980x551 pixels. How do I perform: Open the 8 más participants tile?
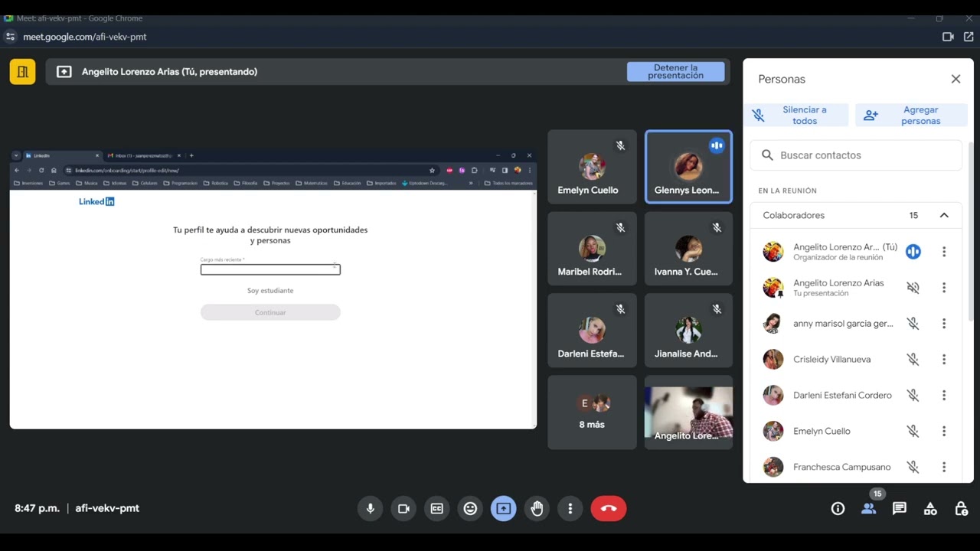point(592,412)
